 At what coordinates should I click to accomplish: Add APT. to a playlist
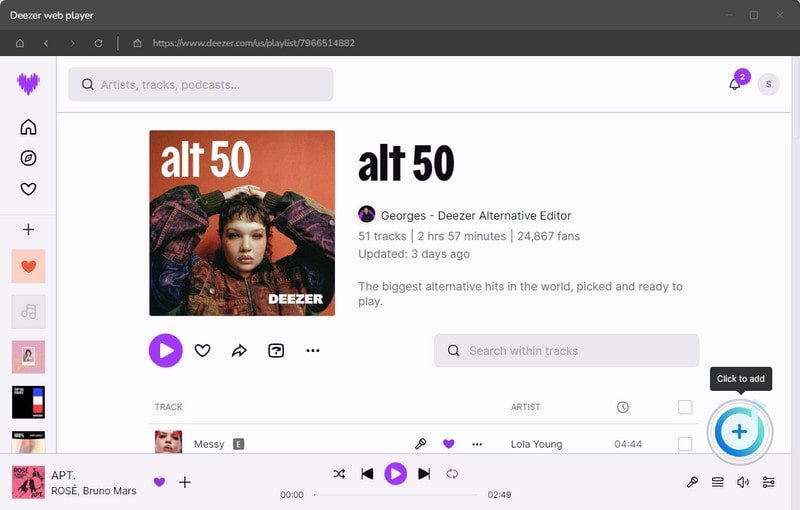coord(185,482)
